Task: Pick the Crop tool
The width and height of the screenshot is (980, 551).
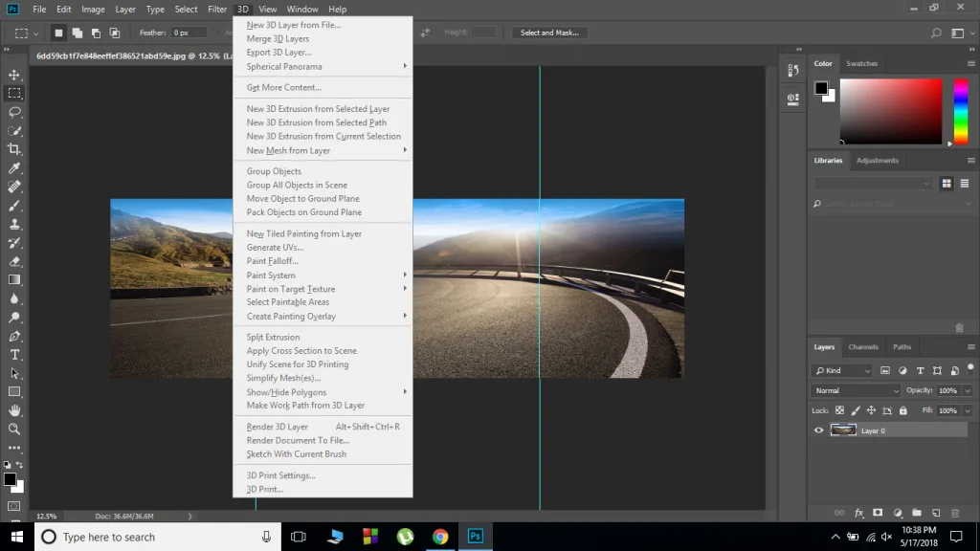Action: tap(14, 149)
